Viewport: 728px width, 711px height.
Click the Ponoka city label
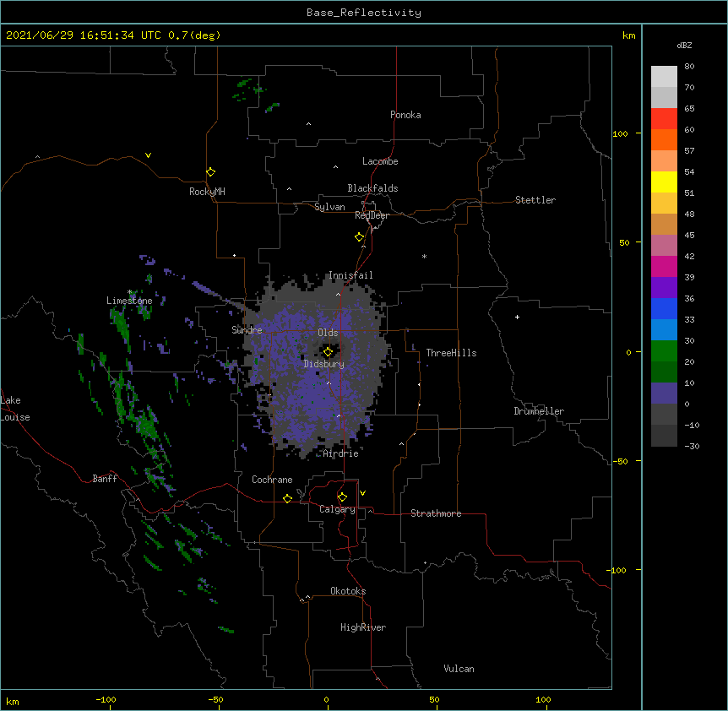click(405, 115)
